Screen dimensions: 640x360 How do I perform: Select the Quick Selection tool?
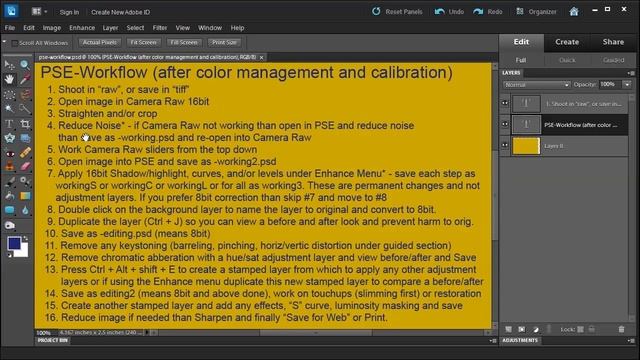pyautogui.click(x=25, y=109)
